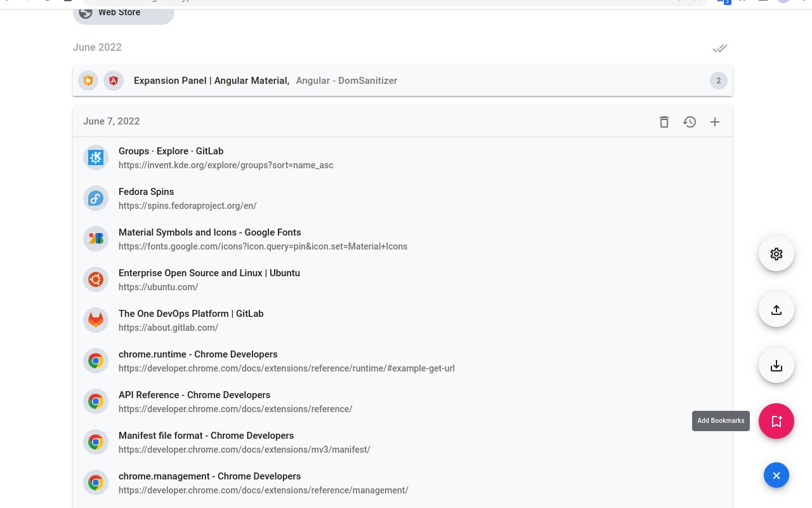The image size is (812, 508).
Task: Click the Ubuntu logo icon
Action: pos(96,279)
